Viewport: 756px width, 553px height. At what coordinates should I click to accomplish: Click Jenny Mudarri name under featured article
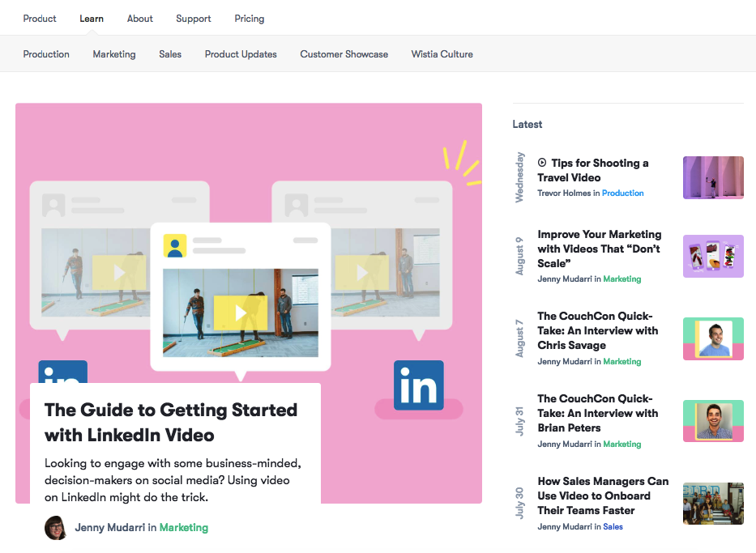[x=110, y=527]
